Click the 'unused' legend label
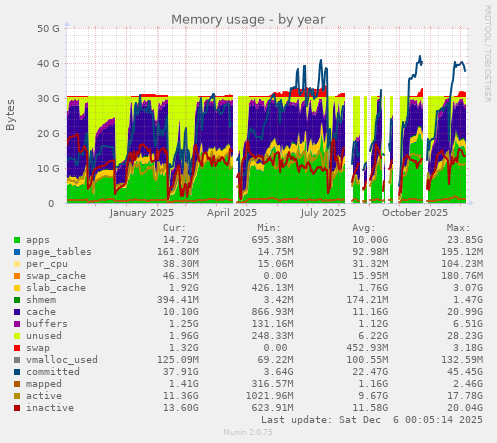Screen dimensions: 497x443 pyautogui.click(x=44, y=336)
